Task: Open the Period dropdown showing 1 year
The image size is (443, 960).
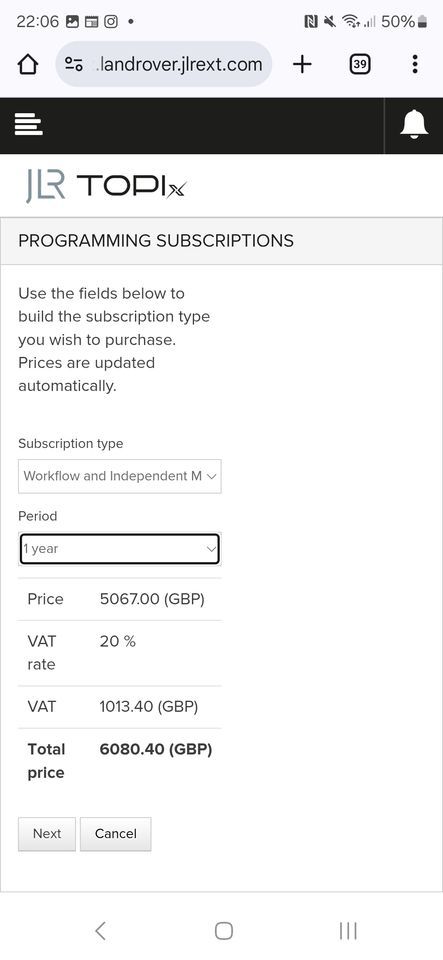Action: (x=120, y=549)
